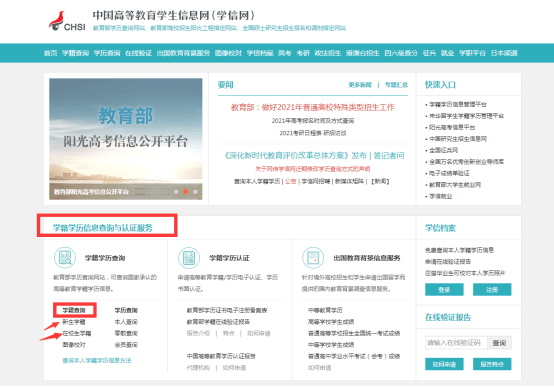Open 学职平台 navigation item
This screenshot has height=387, width=554.
[472, 53]
